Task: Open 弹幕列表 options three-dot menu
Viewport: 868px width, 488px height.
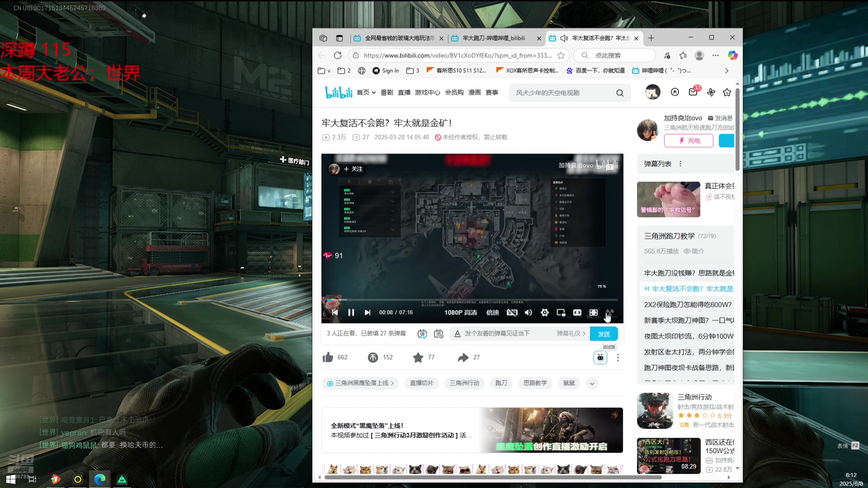Action: tap(680, 164)
